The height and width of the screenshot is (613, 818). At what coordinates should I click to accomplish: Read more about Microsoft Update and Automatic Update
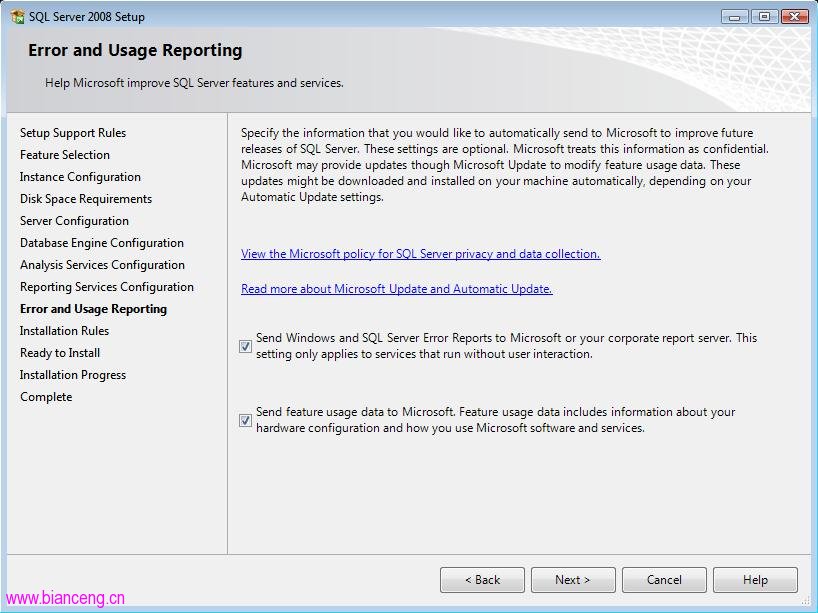tap(396, 289)
